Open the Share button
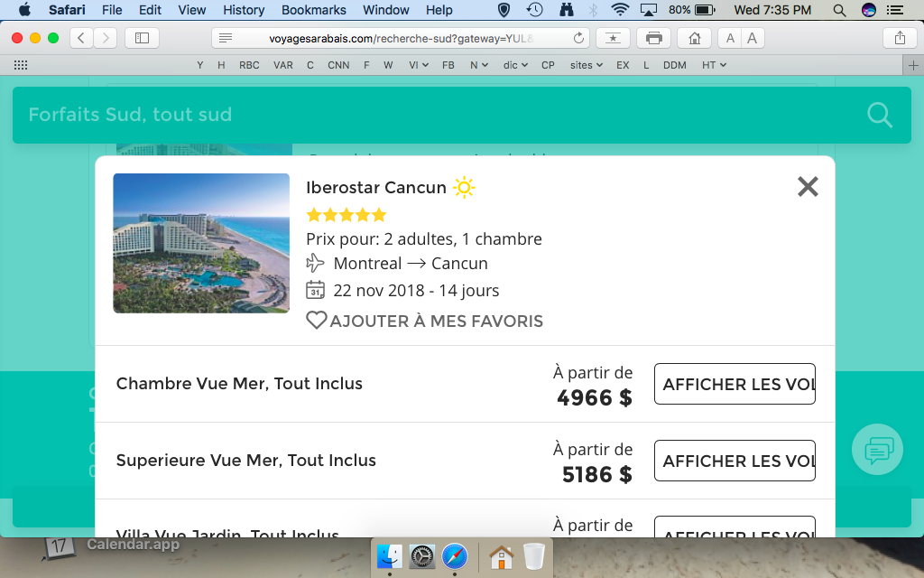The height and width of the screenshot is (578, 924). (900, 38)
